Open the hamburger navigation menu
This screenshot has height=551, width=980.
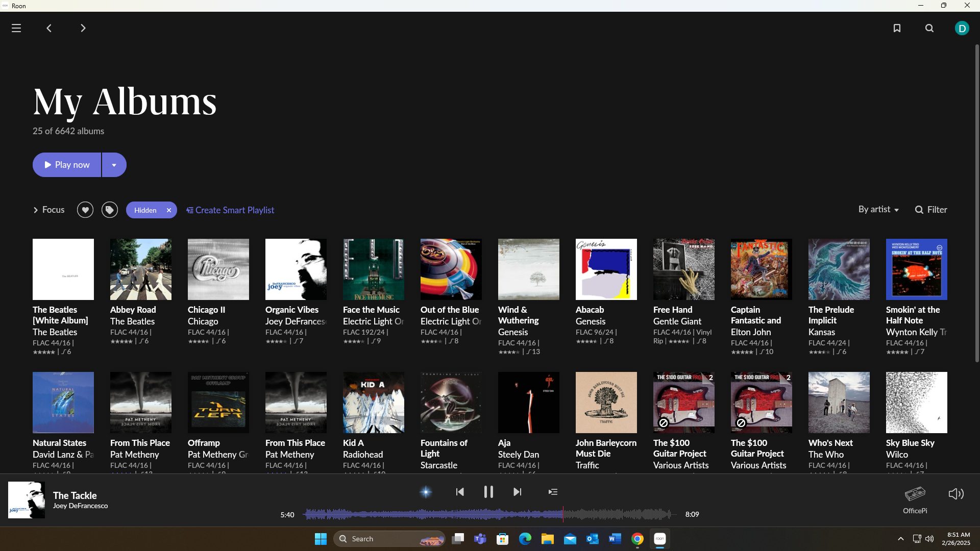[x=16, y=28]
